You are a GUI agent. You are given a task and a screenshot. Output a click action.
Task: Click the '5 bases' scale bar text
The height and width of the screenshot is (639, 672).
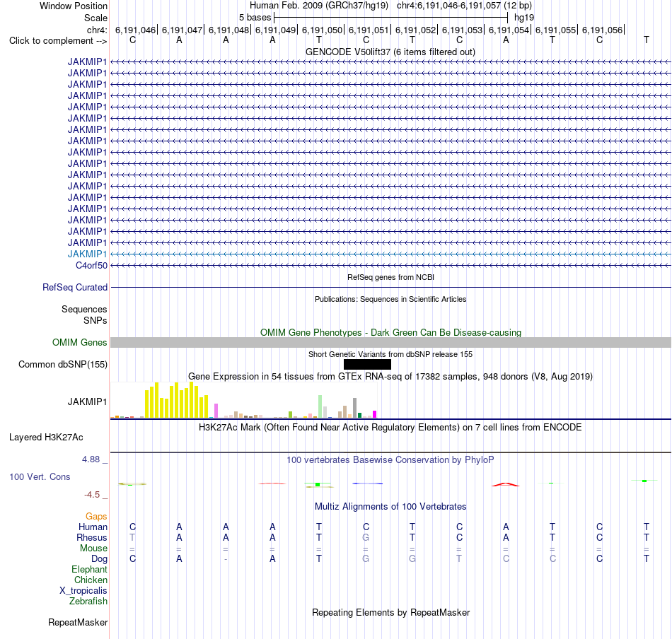255,18
